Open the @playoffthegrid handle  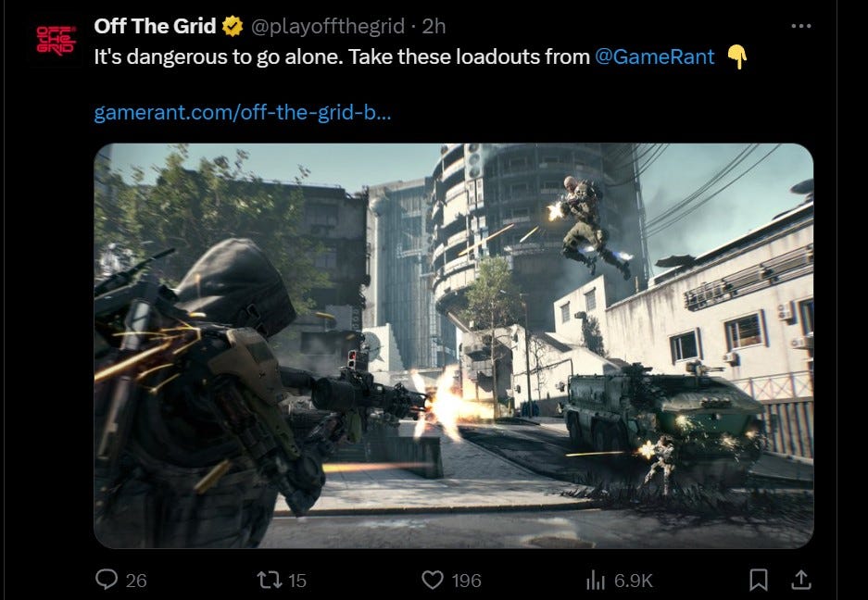(328, 26)
